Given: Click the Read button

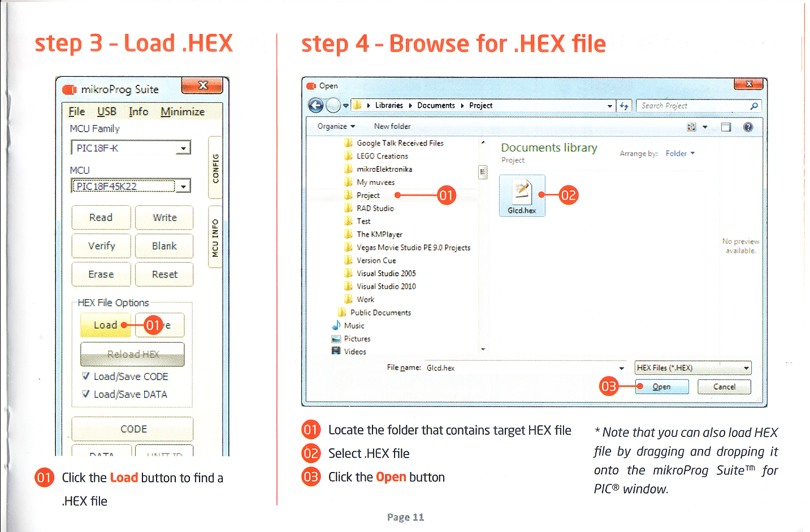Looking at the screenshot, I should [101, 218].
